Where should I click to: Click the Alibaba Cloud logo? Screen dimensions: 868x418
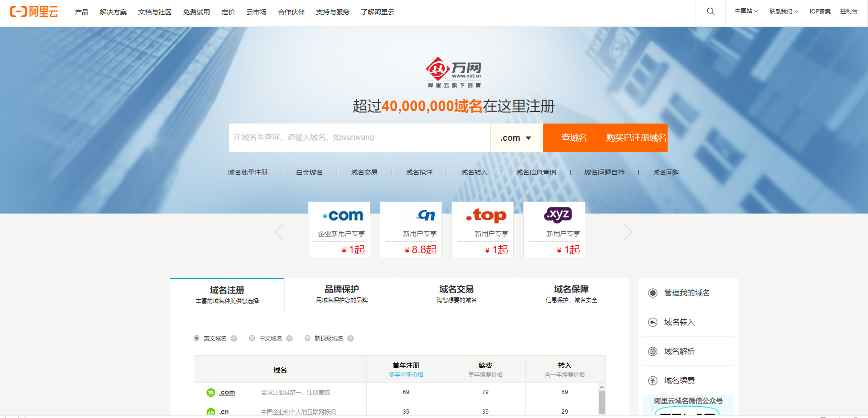(34, 11)
